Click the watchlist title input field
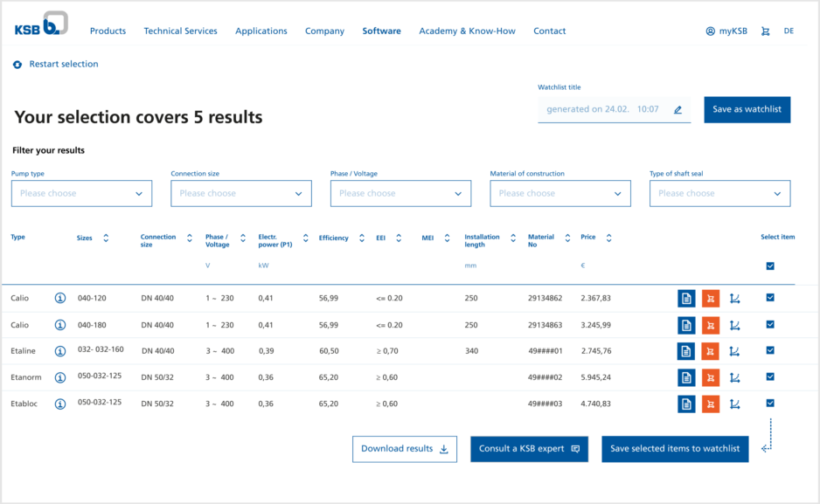 [603, 110]
